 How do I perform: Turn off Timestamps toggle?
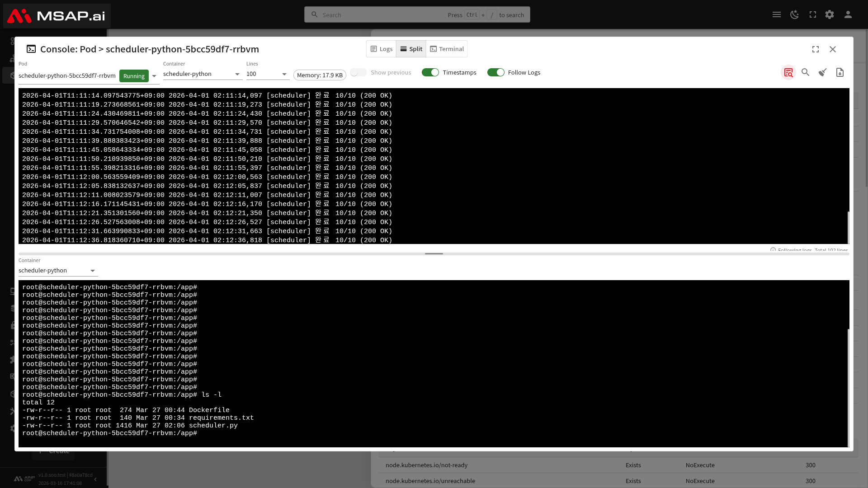click(430, 72)
